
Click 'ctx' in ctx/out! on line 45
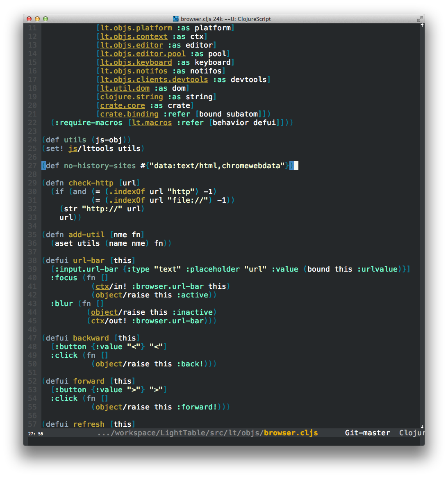(x=98, y=321)
